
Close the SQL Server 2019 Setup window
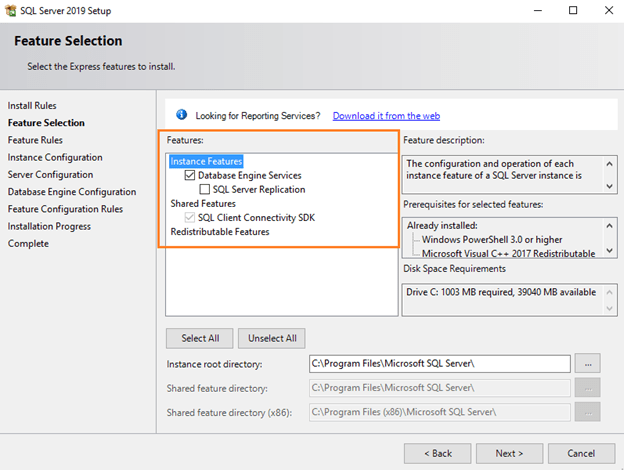[x=609, y=10]
